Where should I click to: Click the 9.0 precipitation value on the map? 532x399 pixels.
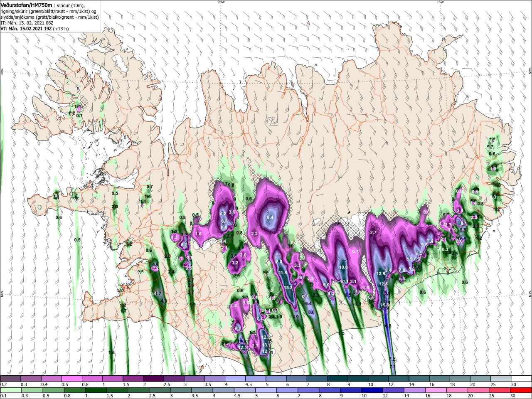[279, 261]
